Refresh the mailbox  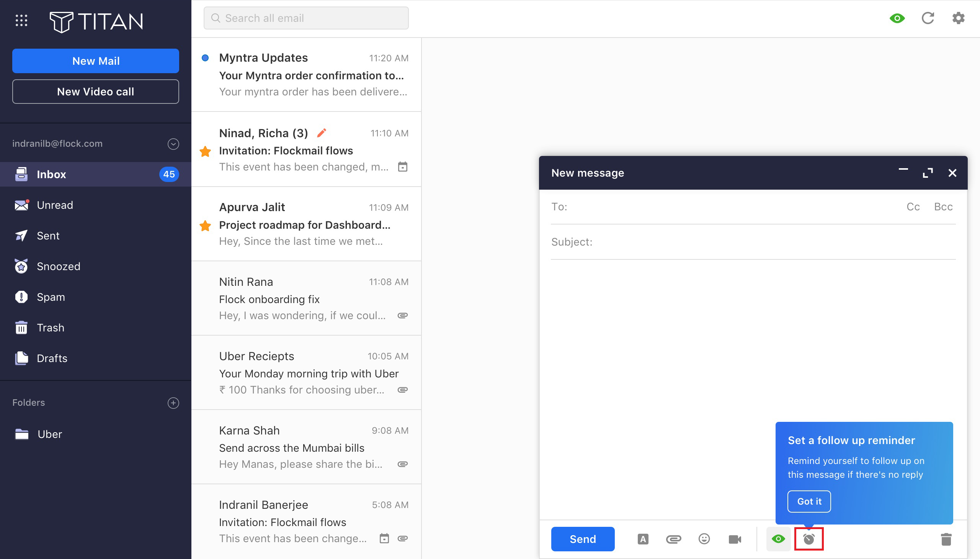[x=928, y=18]
